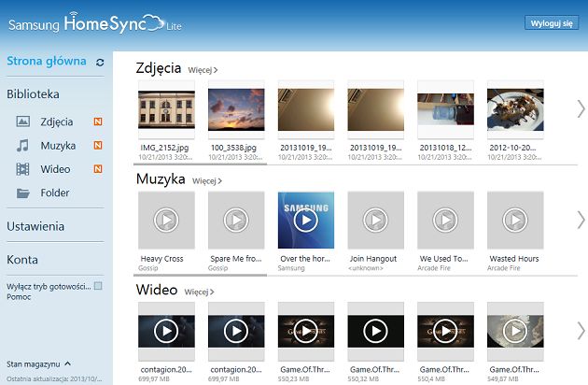Open the Folder icon in Biblioteka
588x385 pixels.
pos(23,193)
